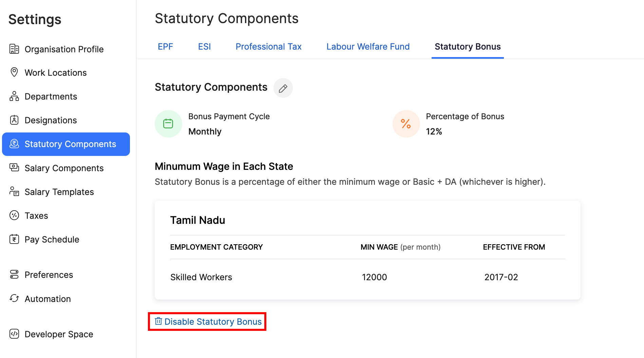The width and height of the screenshot is (644, 358).
Task: Click the Work Locations pin icon
Action: [x=14, y=72]
